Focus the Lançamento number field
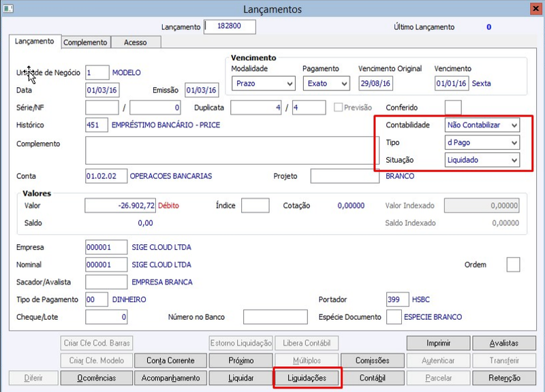Image resolution: width=545 pixels, height=392 pixels. [230, 27]
